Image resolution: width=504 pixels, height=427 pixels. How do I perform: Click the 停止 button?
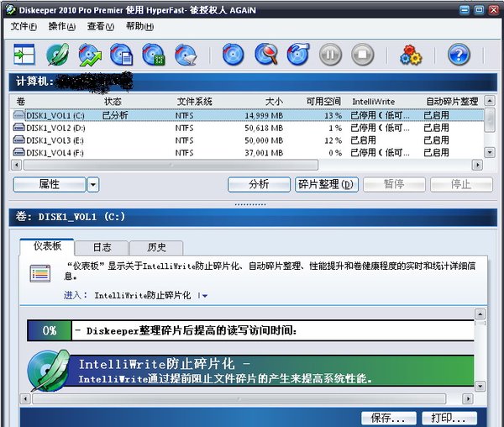click(461, 185)
